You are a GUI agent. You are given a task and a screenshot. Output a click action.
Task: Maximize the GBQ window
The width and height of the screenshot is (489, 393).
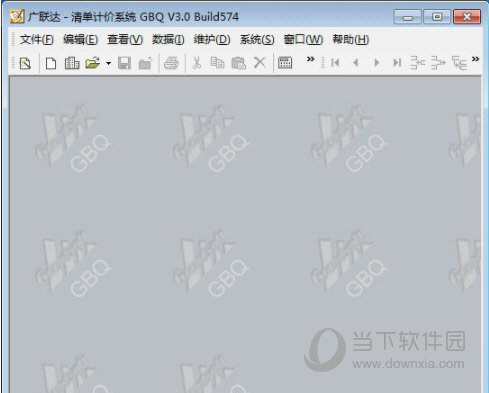tap(437, 17)
